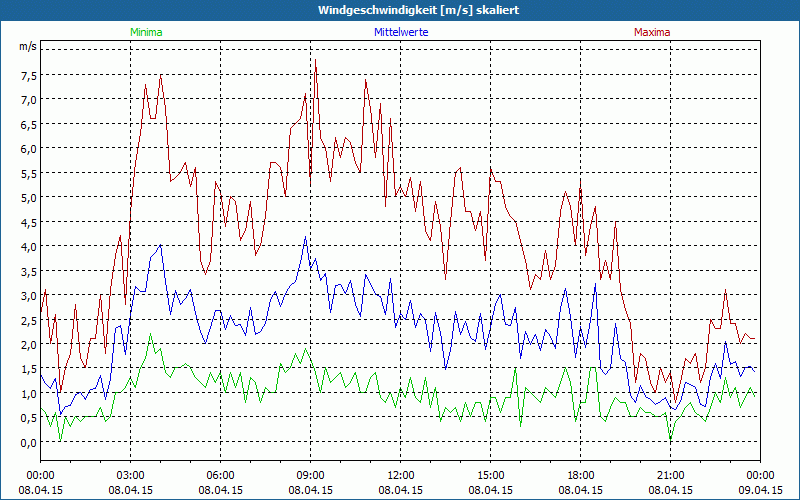Viewport: 800px width, 500px height.
Task: Click the 03:00 time axis label
Action: click(x=131, y=476)
